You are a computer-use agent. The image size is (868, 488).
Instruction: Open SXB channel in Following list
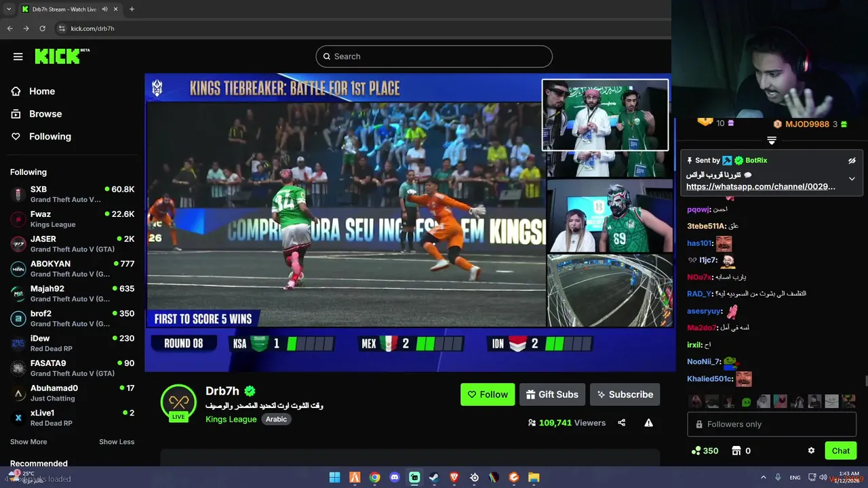coord(72,194)
